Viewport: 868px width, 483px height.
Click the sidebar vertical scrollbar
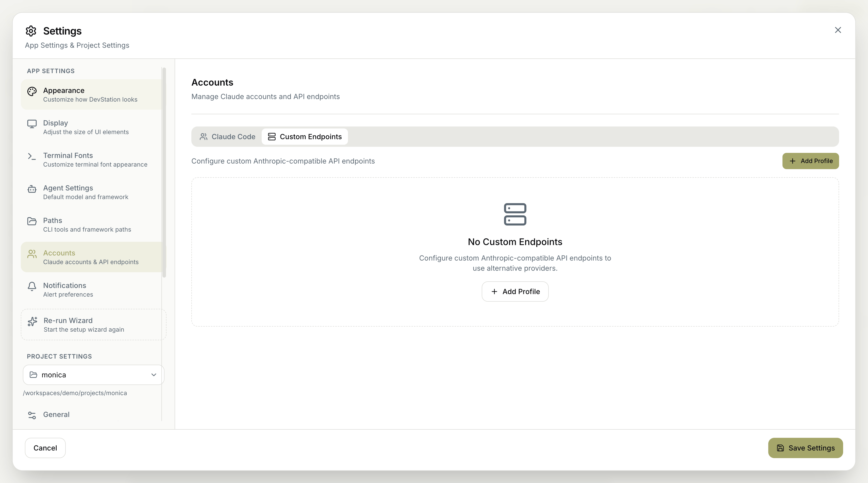point(164,173)
